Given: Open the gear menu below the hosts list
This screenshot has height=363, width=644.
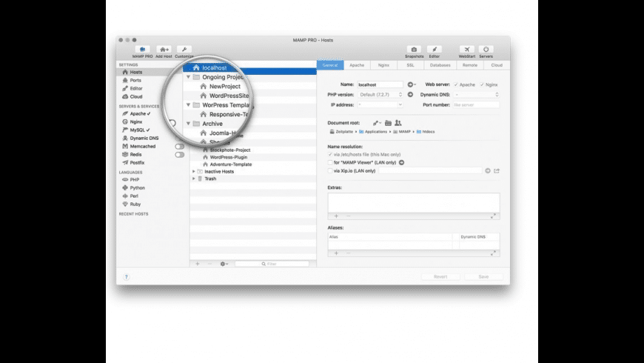Looking at the screenshot, I should pos(224,264).
